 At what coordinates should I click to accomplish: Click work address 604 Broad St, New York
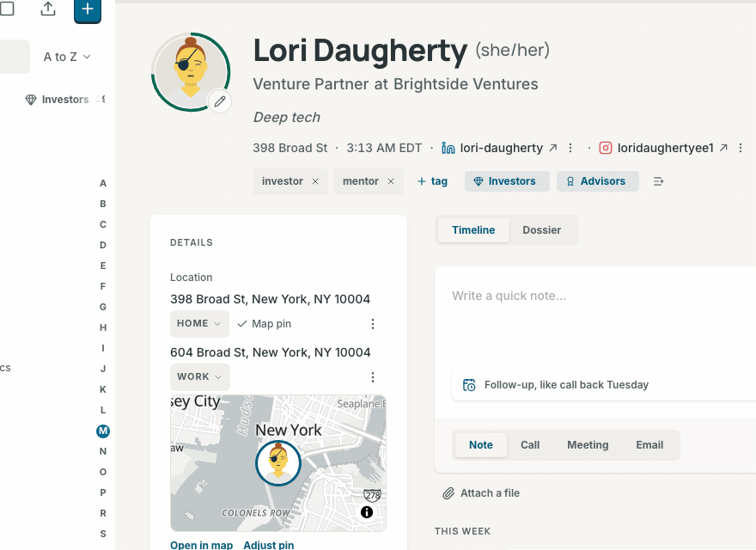click(270, 352)
